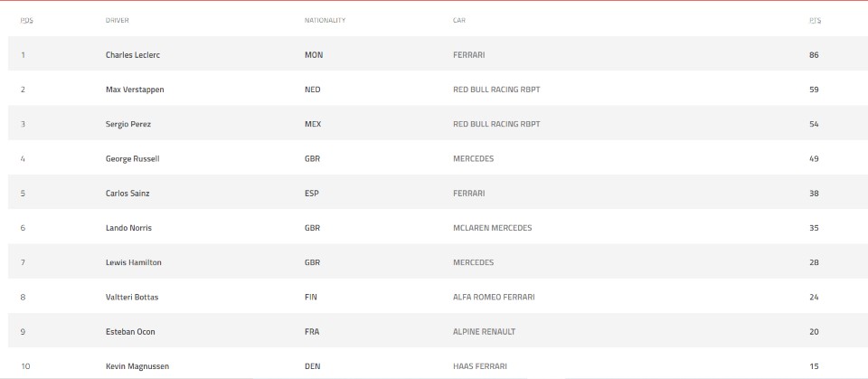The image size is (868, 379).
Task: Click driver name Charles Leclerc
Action: (133, 55)
